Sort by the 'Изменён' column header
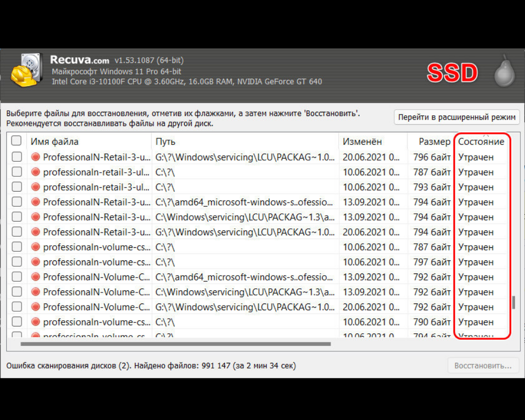Image resolution: width=525 pixels, height=420 pixels. point(373,141)
